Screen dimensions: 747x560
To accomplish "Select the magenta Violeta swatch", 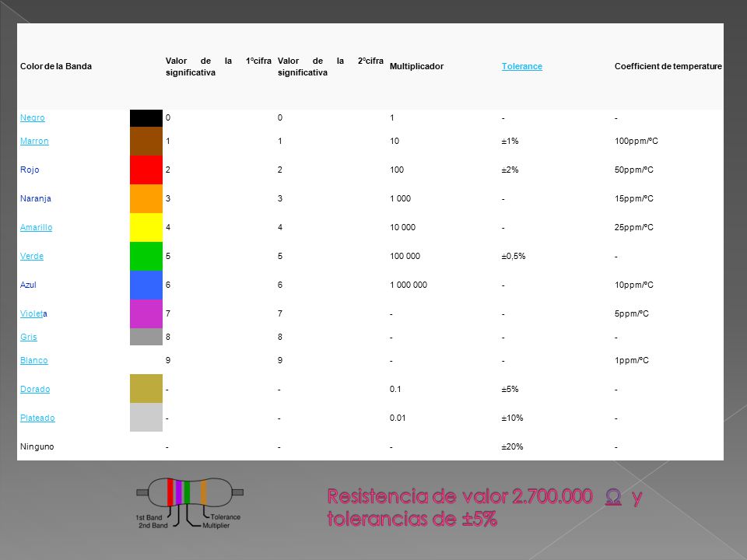I will (x=146, y=313).
